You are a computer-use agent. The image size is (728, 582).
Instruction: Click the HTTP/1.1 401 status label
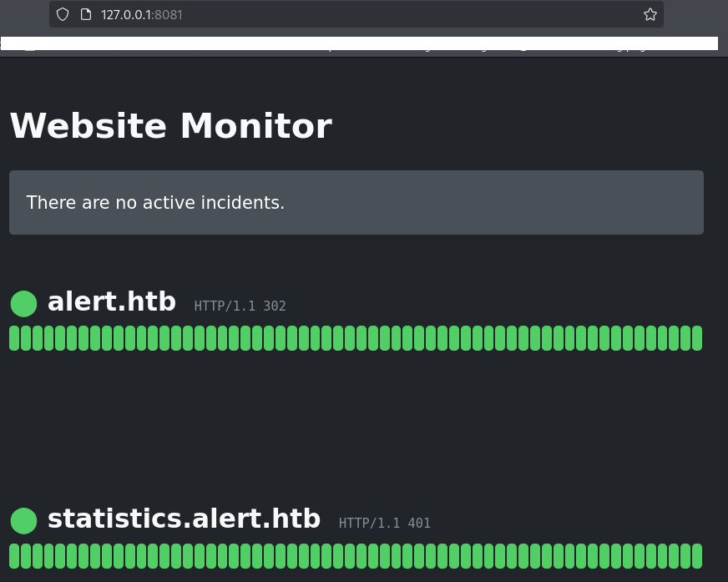tap(384, 524)
